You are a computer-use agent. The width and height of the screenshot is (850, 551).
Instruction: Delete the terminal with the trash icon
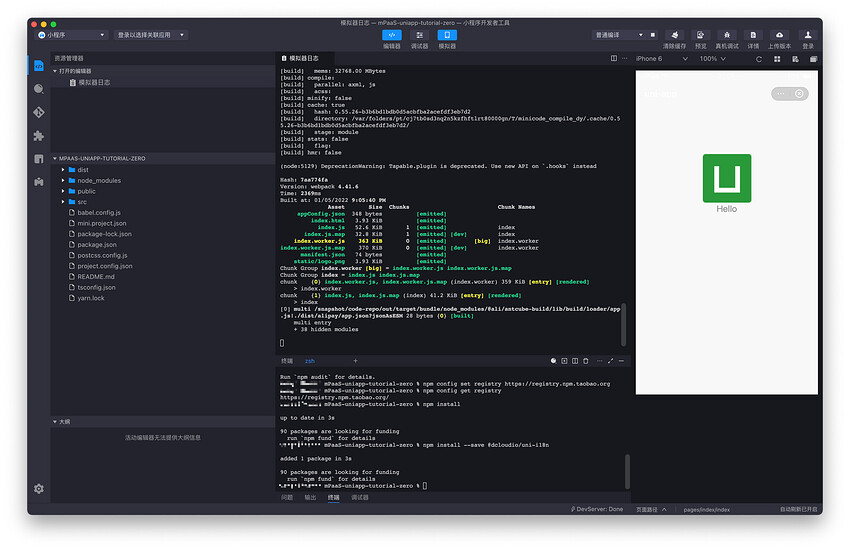tap(586, 360)
